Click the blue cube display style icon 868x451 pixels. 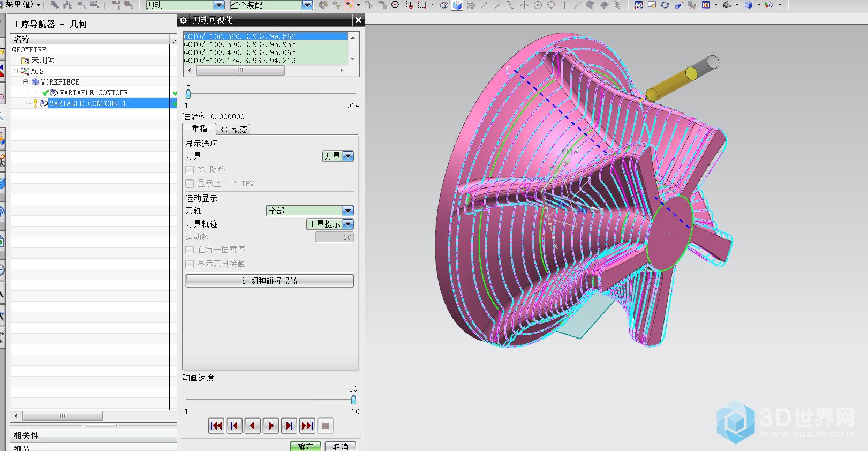[749, 5]
